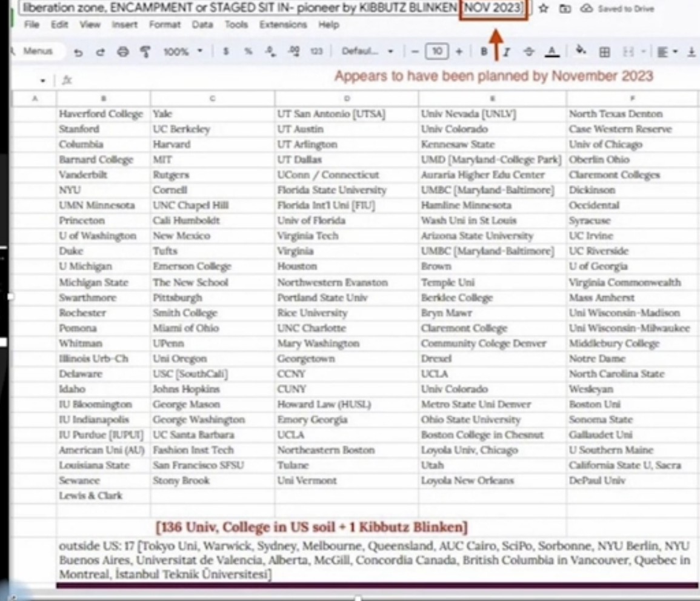Expand the Name box dropdown arrow
700x601 pixels.
pyautogui.click(x=43, y=81)
